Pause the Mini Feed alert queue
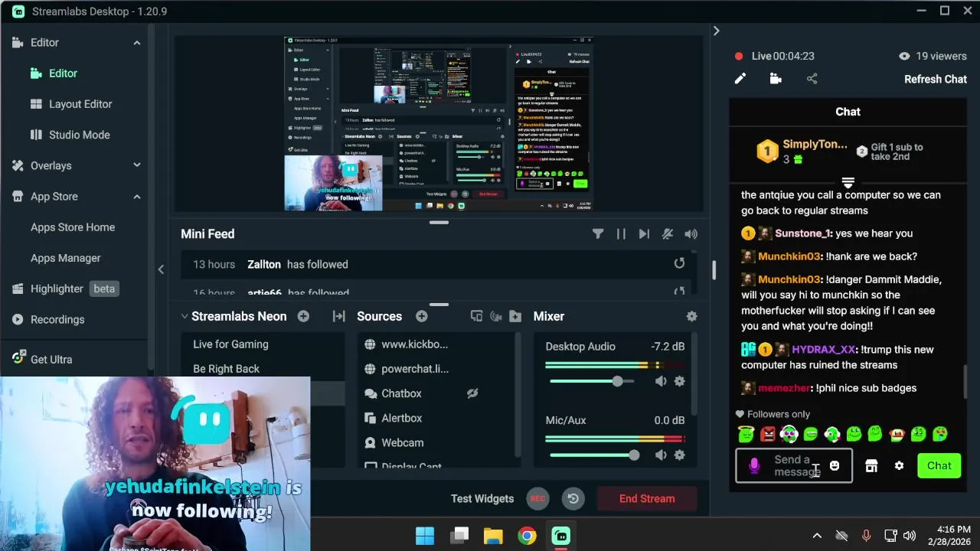This screenshot has height=551, width=980. tap(621, 234)
